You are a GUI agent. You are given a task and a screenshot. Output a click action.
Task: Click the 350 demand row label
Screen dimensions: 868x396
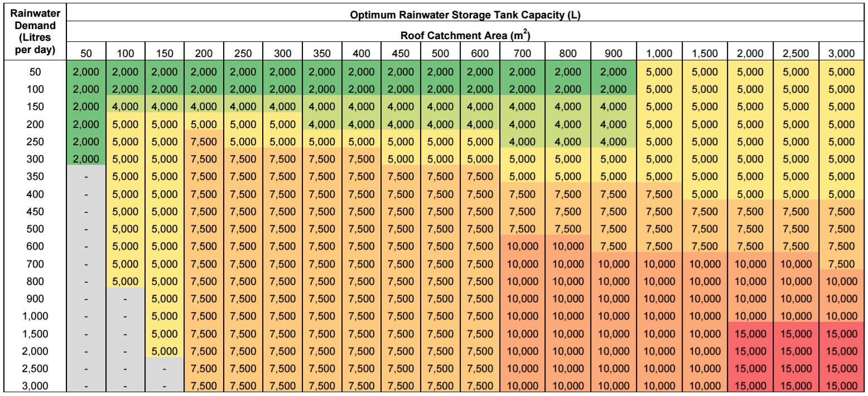coord(35,176)
